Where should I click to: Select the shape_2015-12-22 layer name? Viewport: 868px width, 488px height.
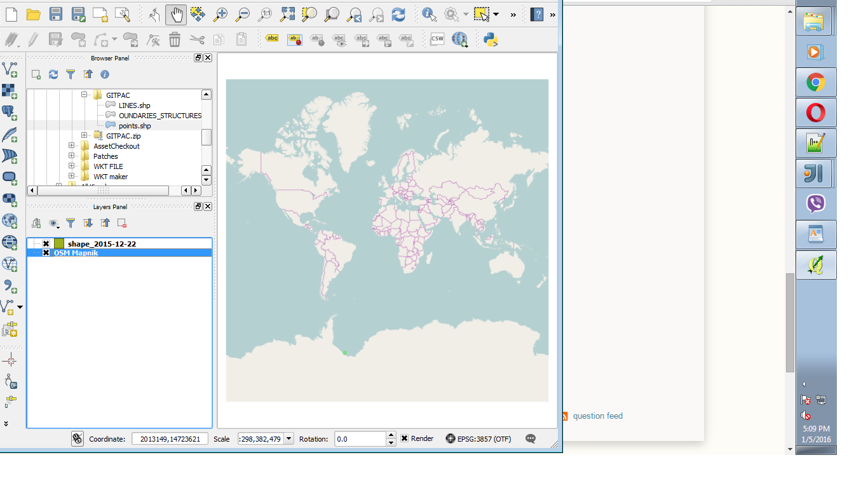tap(102, 244)
